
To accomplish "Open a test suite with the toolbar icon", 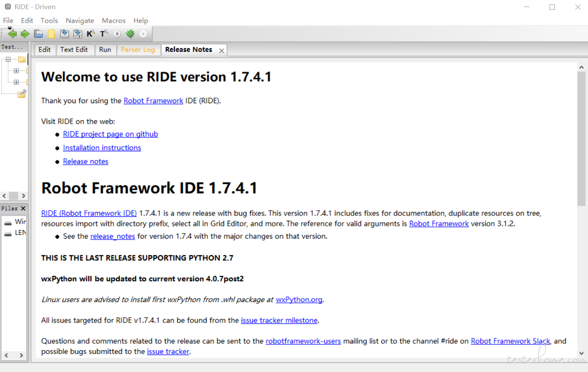I will (38, 34).
